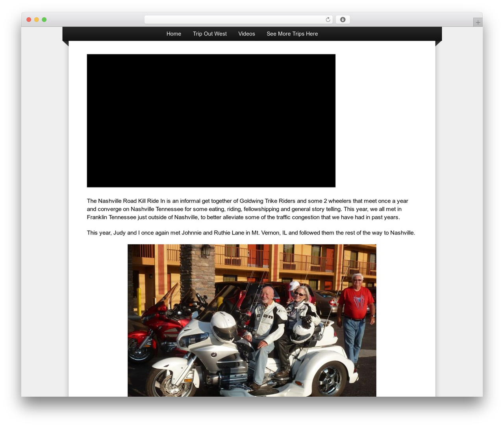The width and height of the screenshot is (504, 427).
Task: Close the browser window with red button
Action: tap(29, 20)
